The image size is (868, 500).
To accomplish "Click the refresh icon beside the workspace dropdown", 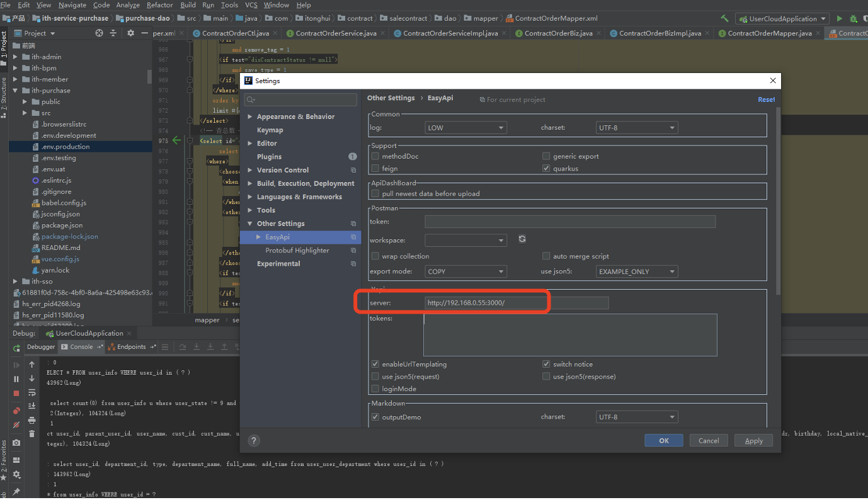I will pyautogui.click(x=522, y=239).
